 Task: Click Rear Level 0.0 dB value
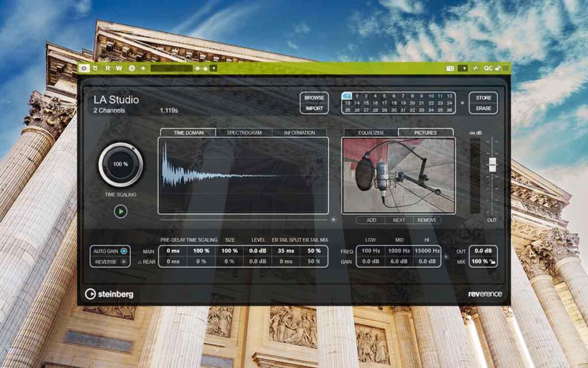click(258, 262)
